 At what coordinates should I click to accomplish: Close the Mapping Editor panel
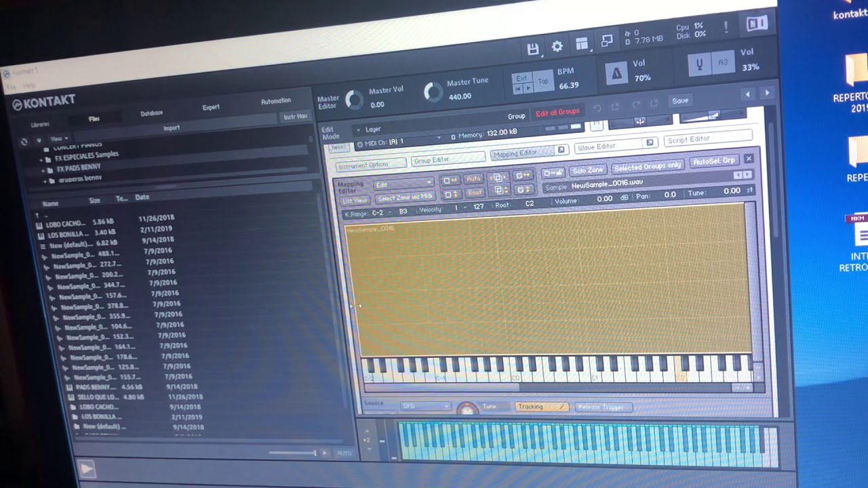(749, 159)
